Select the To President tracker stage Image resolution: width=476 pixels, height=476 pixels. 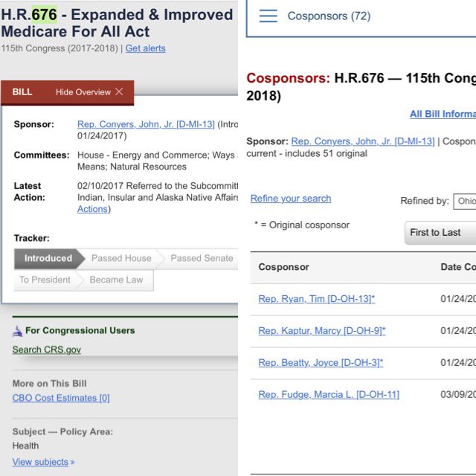[45, 280]
